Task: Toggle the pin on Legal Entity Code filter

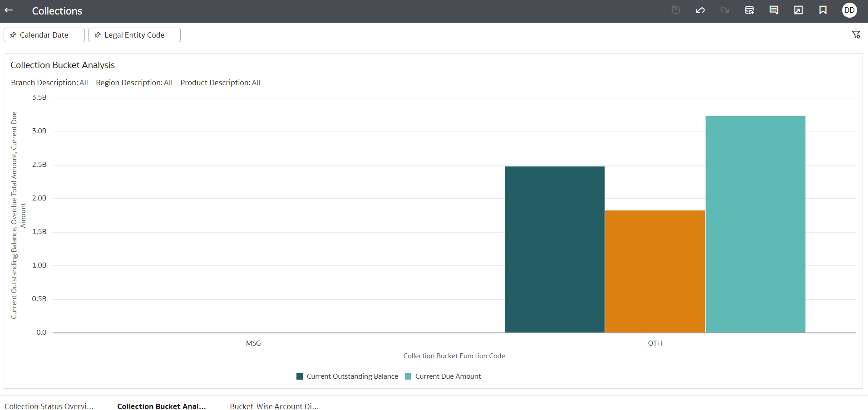Action: (98, 35)
